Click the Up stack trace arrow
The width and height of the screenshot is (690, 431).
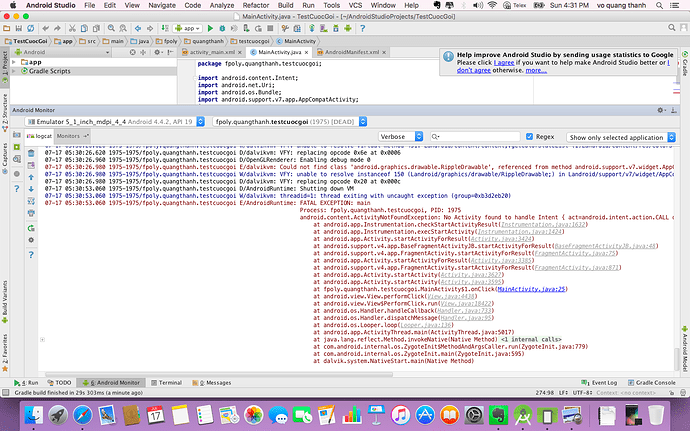(x=31, y=177)
